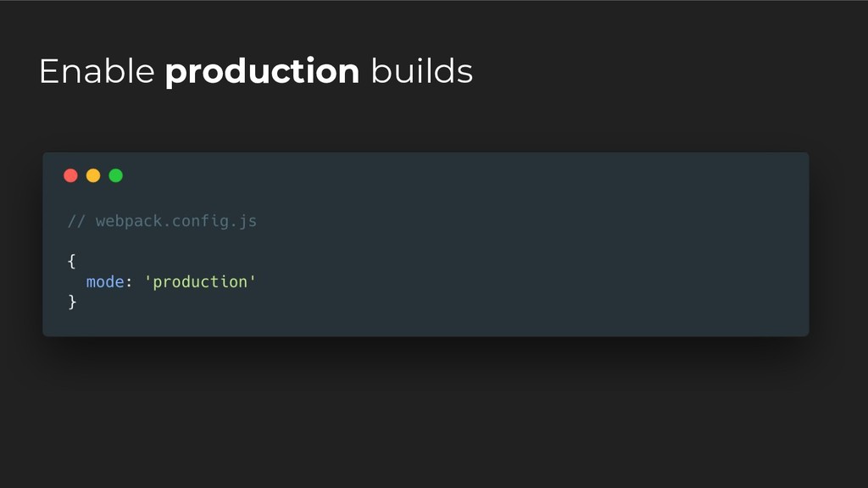Viewport: 868px width, 488px height.
Task: Click the green maximize dot
Action: [x=116, y=175]
